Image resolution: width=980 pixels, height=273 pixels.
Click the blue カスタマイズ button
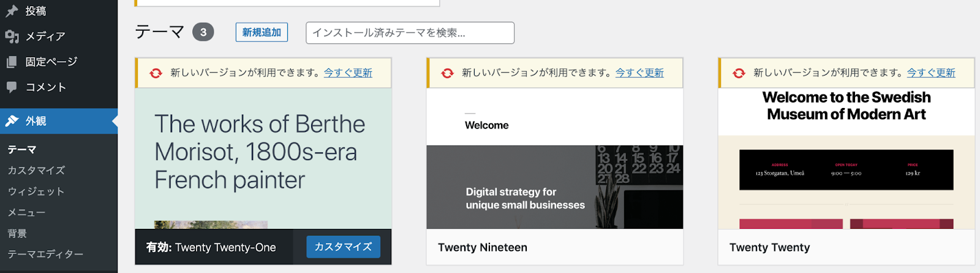[x=343, y=247]
